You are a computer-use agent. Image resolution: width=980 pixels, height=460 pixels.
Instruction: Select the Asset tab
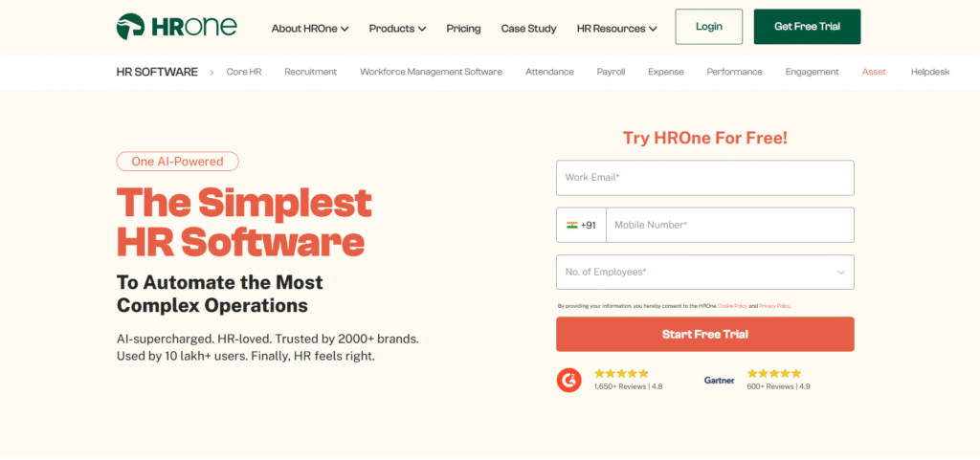874,72
